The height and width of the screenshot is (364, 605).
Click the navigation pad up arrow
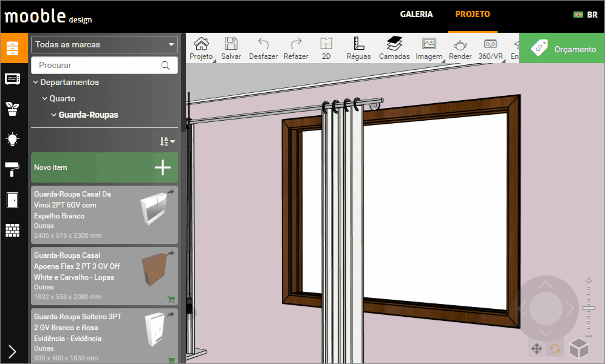tap(546, 285)
